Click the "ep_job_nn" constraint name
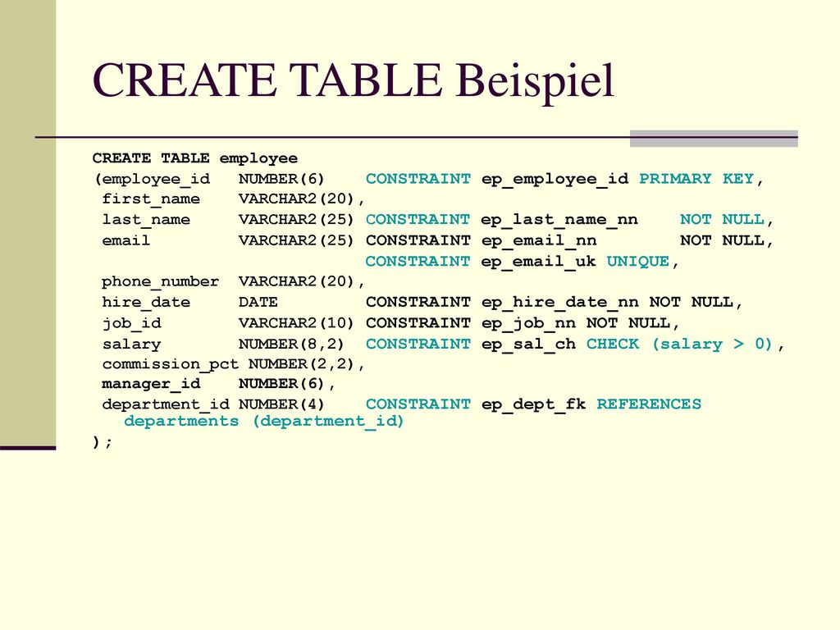 (x=528, y=323)
